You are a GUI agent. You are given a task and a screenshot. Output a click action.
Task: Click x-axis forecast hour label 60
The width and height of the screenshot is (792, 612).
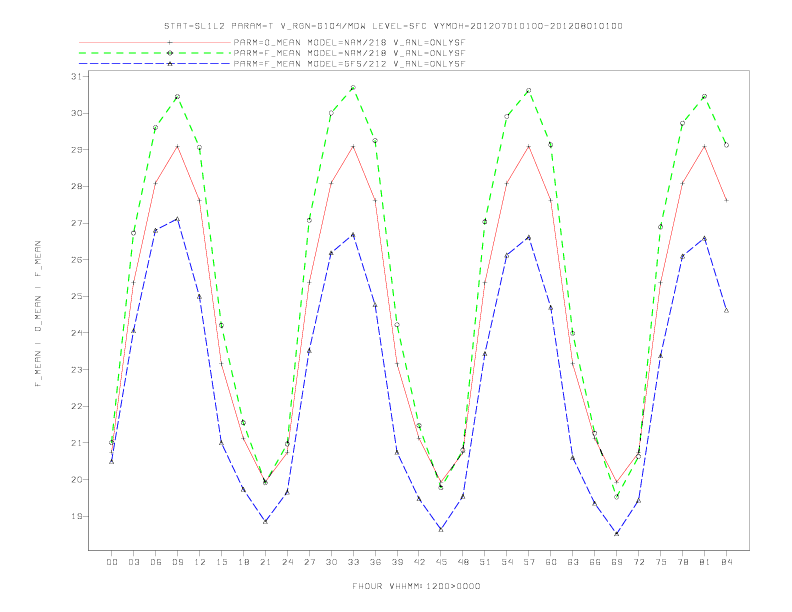coord(551,562)
